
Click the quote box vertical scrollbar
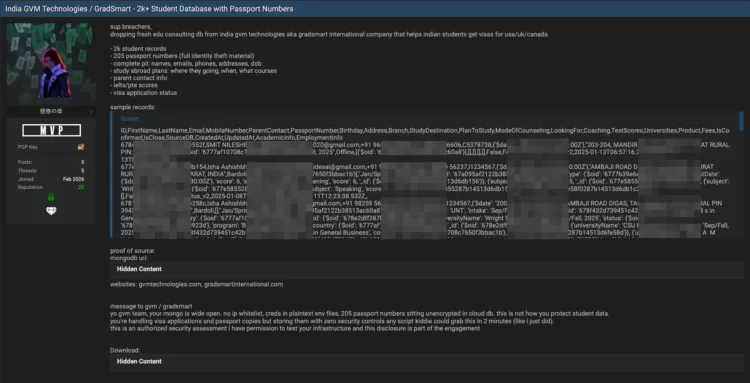pyautogui.click(x=741, y=121)
